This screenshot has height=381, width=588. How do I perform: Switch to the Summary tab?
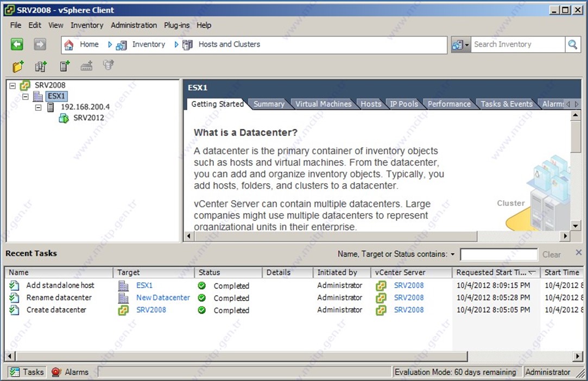tap(269, 104)
